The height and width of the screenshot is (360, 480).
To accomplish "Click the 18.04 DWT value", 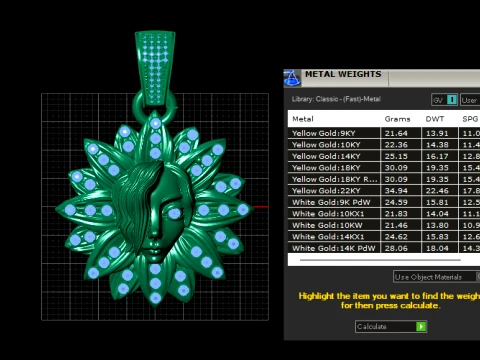I will point(437,248).
